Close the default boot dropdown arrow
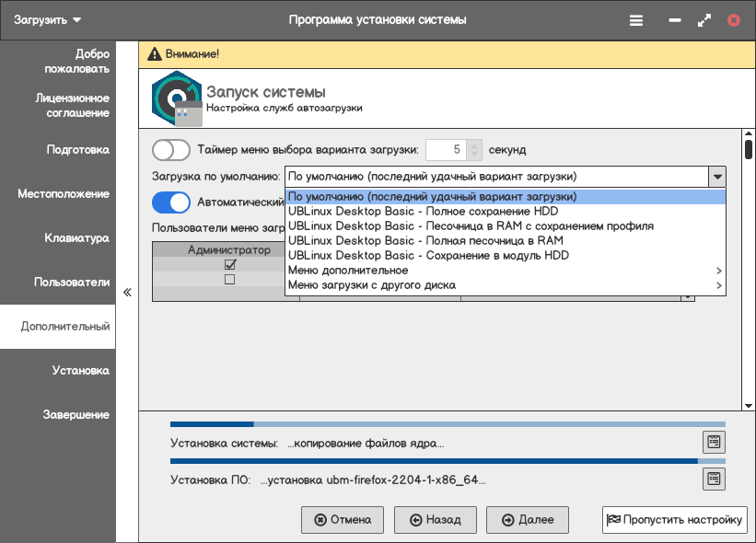 [x=715, y=176]
